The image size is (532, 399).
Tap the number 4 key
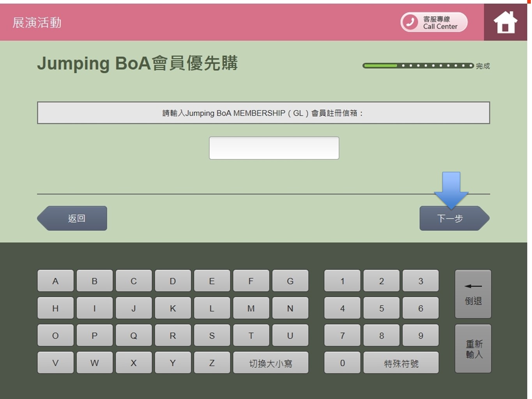coord(342,308)
